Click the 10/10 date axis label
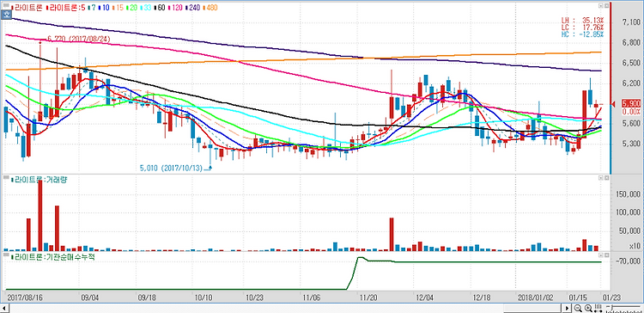The width and height of the screenshot is (644, 313). [x=204, y=297]
